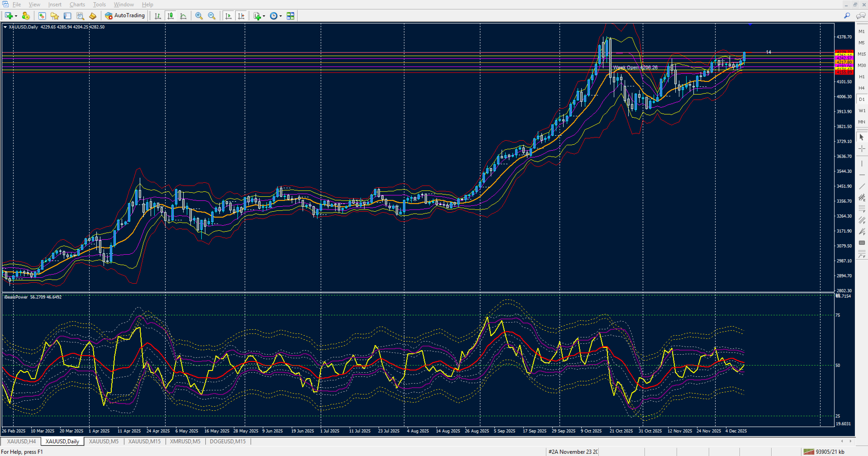Open the File menu
The height and width of the screenshot is (456, 868).
(x=17, y=5)
